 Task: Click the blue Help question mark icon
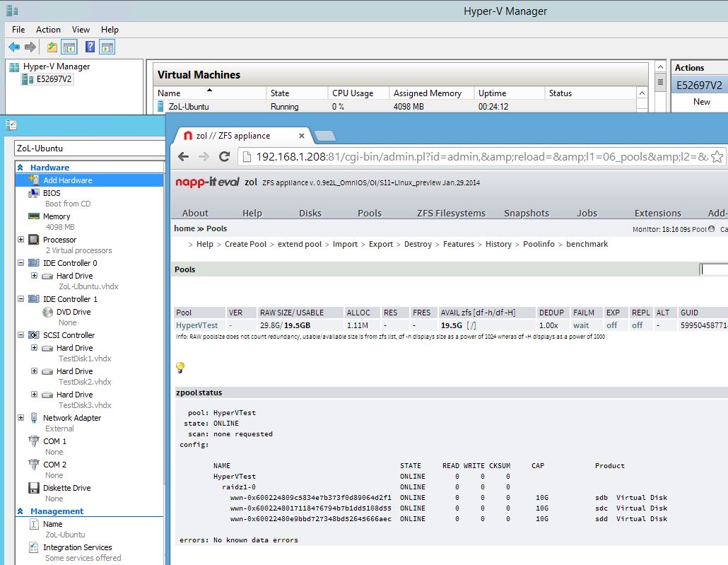point(90,47)
